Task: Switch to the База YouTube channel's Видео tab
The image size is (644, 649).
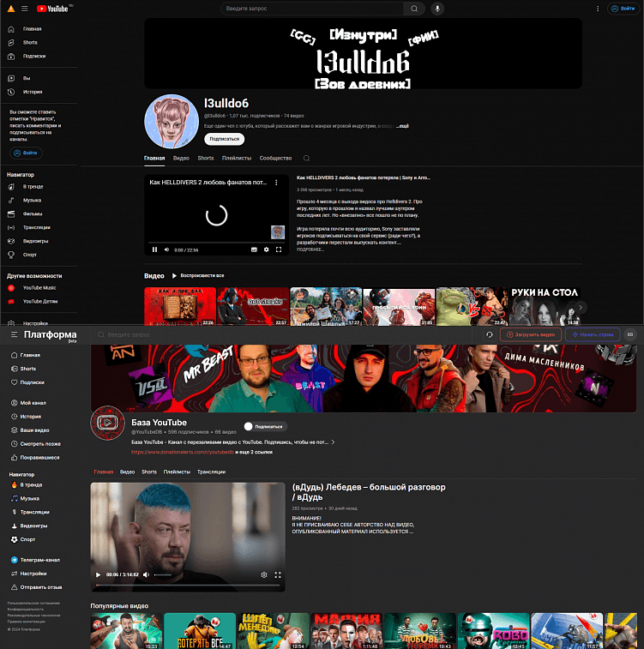Action: click(128, 472)
